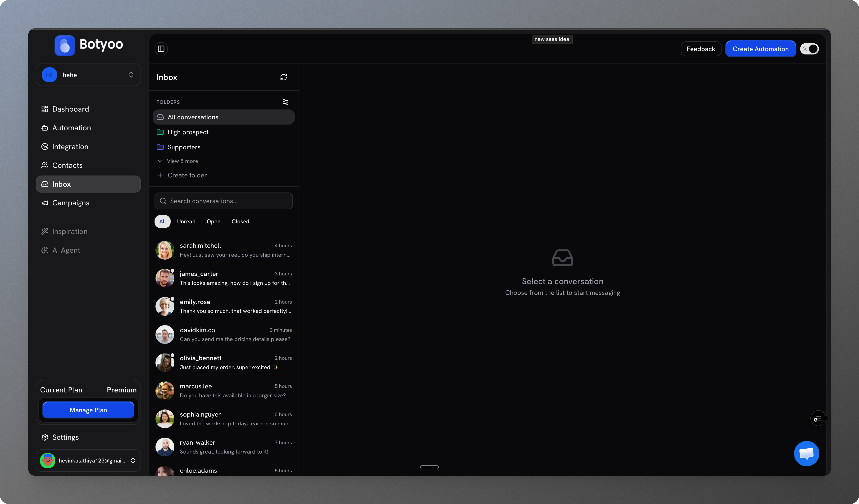Click ryan_walker's profile picture
This screenshot has height=504, width=859.
click(165, 447)
